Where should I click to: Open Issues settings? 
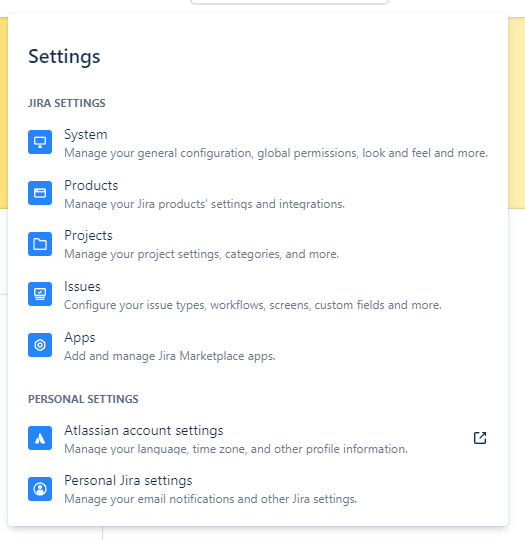(258, 295)
